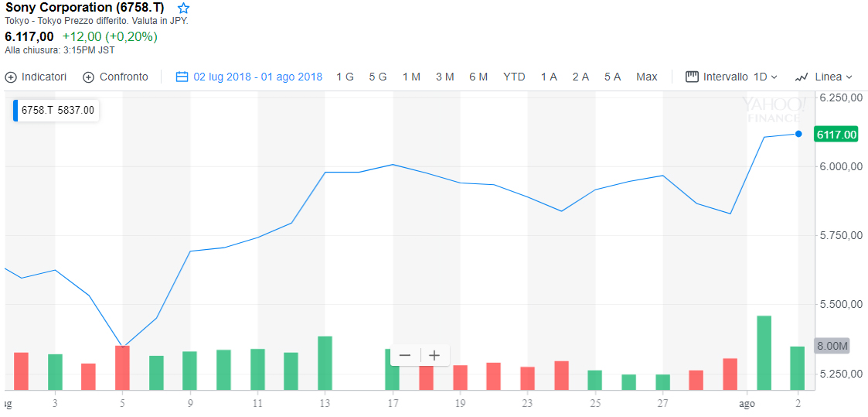
Task: Click the green volume bar at date 13
Action: (x=325, y=363)
